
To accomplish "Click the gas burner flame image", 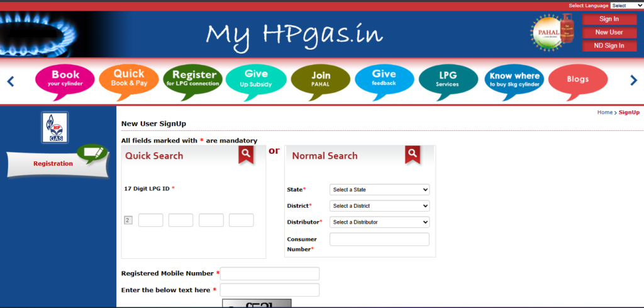I will point(39,35).
